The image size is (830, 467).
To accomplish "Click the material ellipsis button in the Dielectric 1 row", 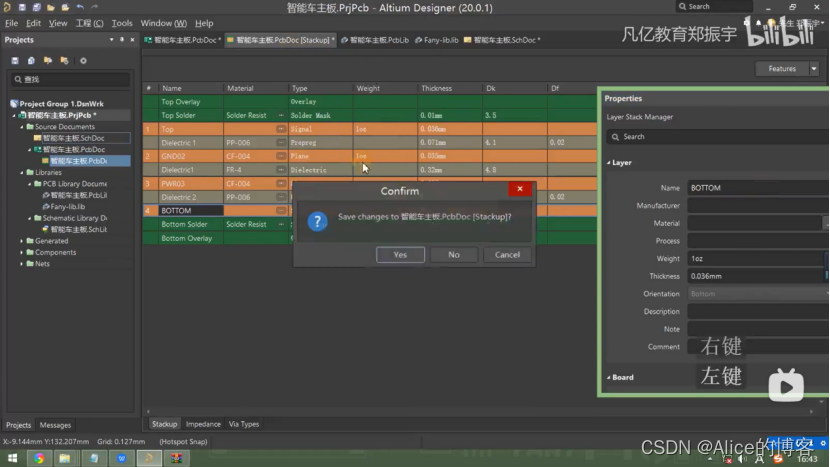I will click(x=281, y=142).
